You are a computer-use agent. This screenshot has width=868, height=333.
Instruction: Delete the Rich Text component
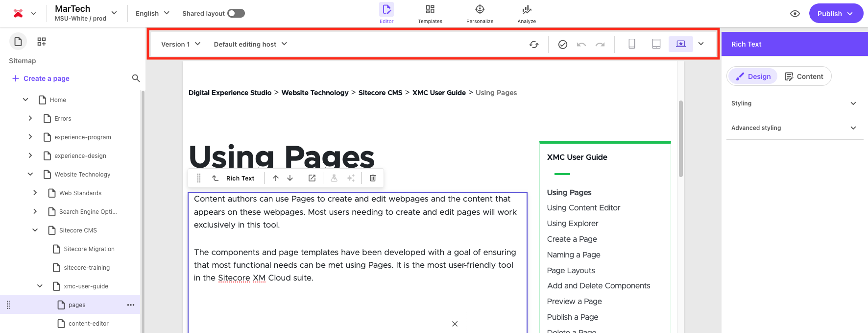click(x=373, y=178)
